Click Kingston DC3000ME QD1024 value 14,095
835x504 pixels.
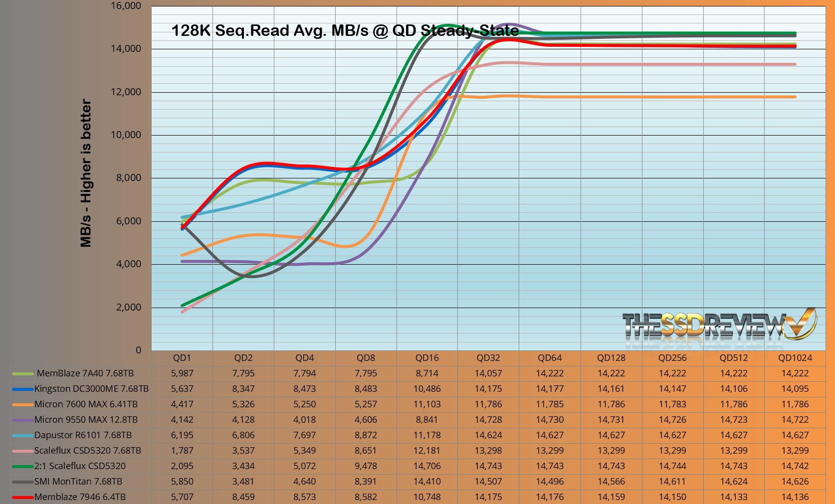pos(795,389)
